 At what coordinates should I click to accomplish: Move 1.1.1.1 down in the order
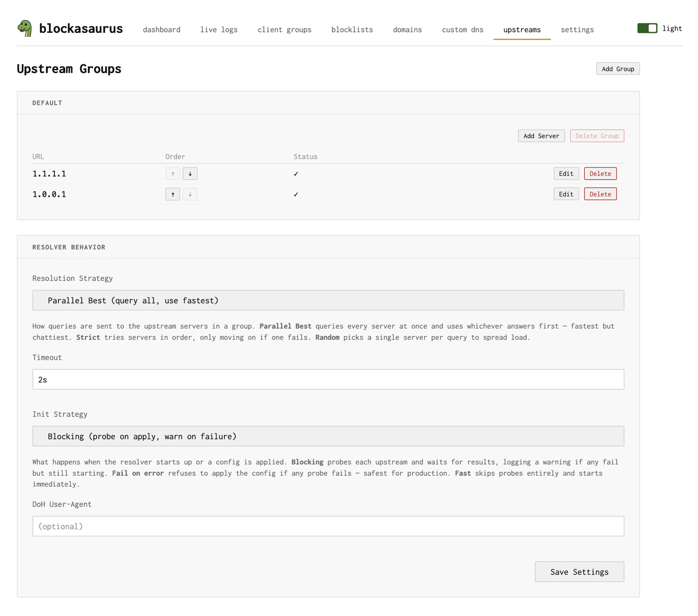[x=190, y=174]
